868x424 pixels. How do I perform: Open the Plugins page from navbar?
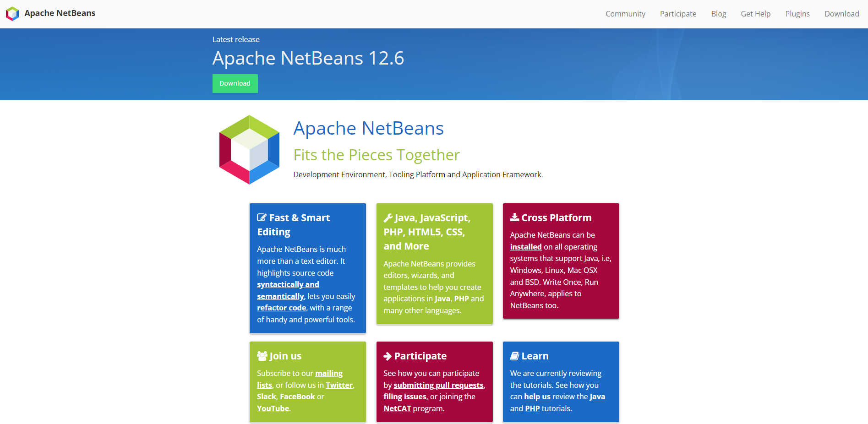click(x=797, y=14)
